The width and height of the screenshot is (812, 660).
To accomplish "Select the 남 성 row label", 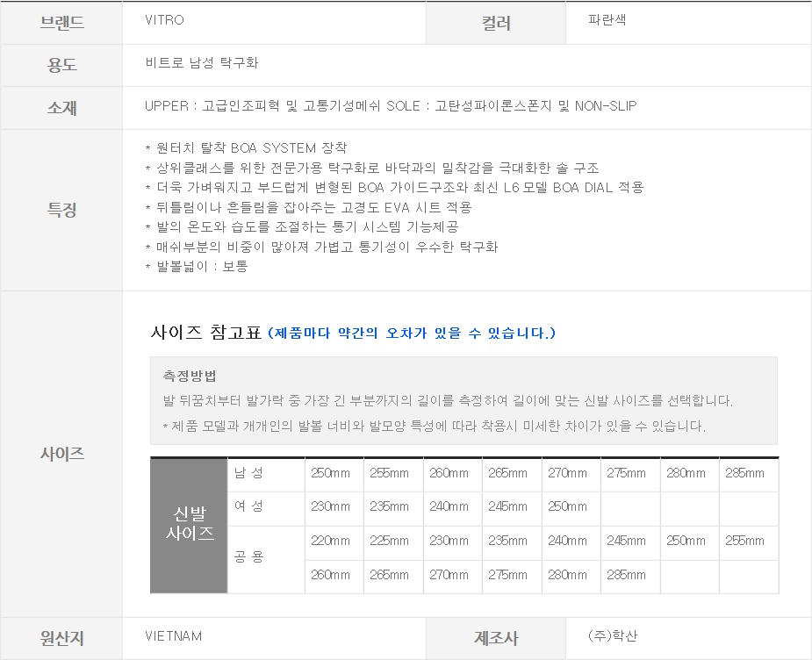I will pos(248,473).
